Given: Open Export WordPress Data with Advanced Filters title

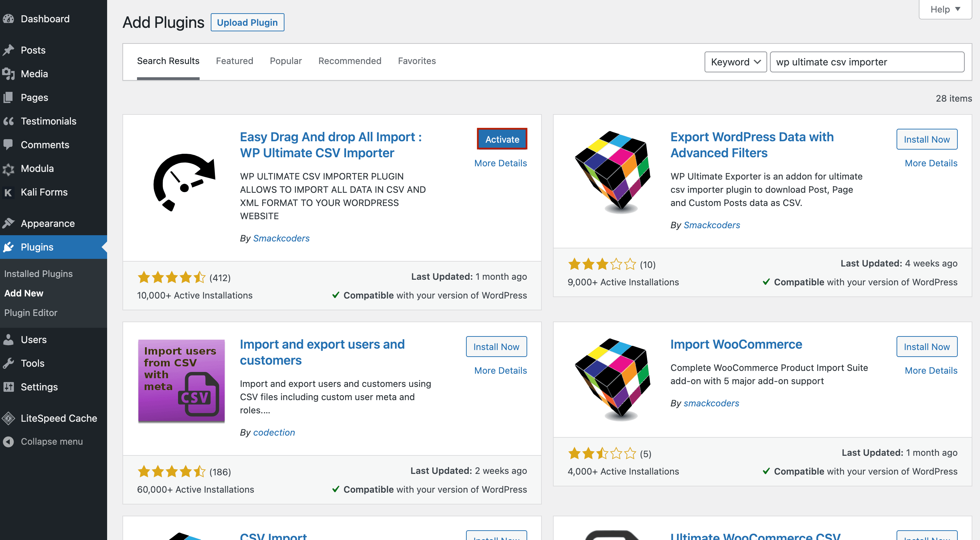Looking at the screenshot, I should 752,145.
